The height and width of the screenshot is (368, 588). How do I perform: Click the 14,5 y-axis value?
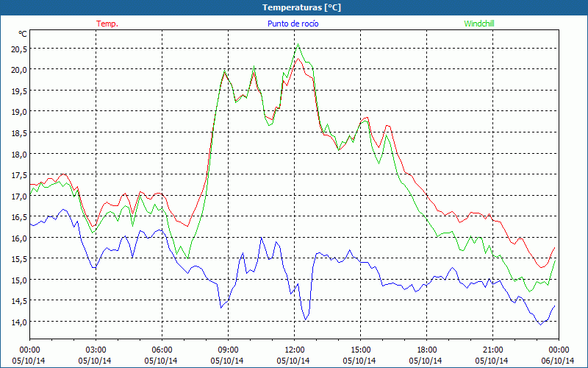click(19, 301)
